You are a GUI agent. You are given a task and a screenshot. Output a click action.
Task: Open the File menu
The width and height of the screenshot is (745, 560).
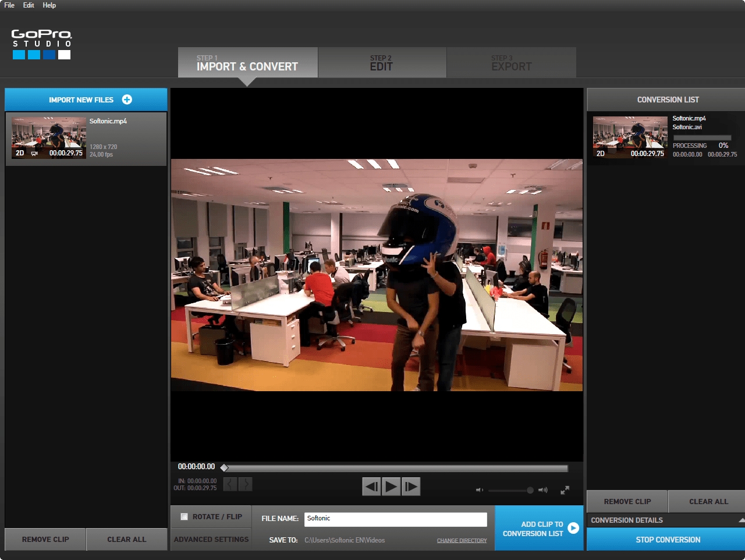coord(9,5)
